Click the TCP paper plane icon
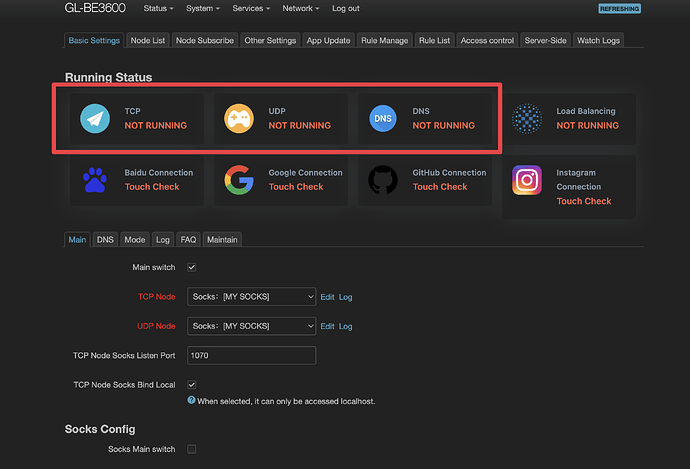The height and width of the screenshot is (469, 690). (95, 118)
